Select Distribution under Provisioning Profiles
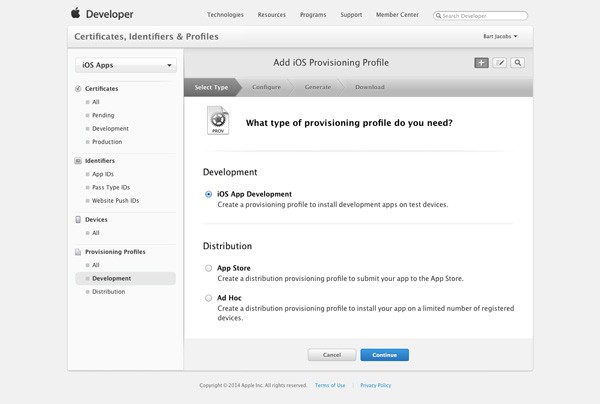 point(109,292)
